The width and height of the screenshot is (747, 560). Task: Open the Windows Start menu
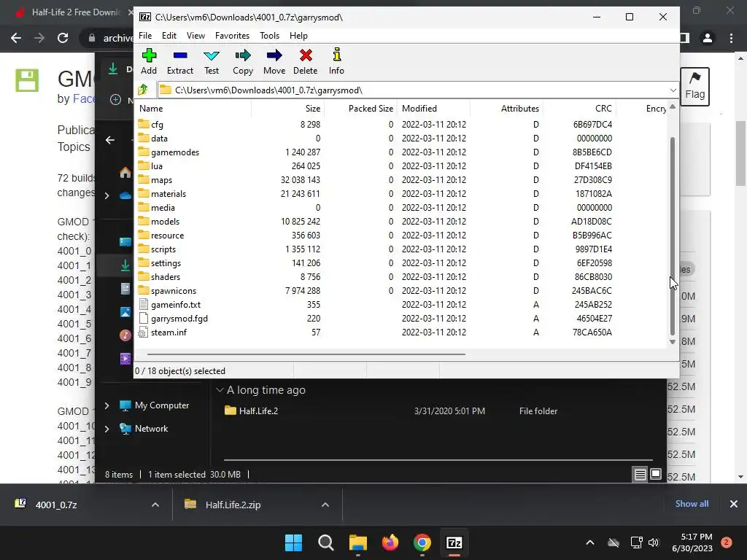coord(293,542)
